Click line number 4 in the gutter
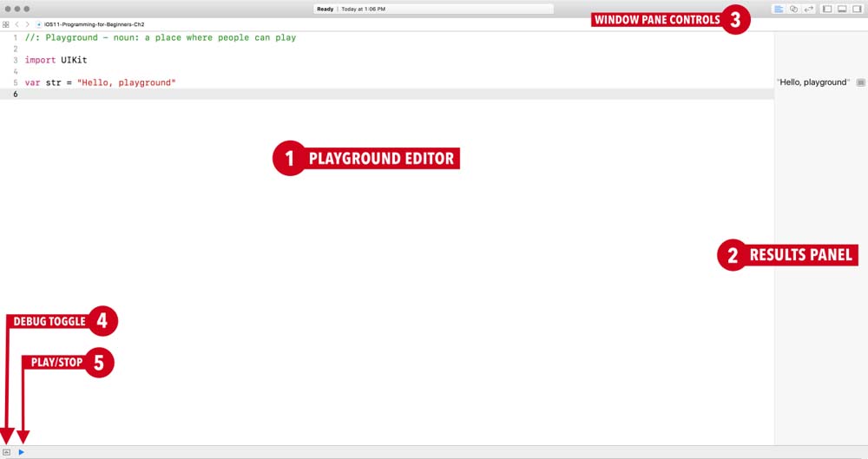This screenshot has width=868, height=459. coord(16,71)
